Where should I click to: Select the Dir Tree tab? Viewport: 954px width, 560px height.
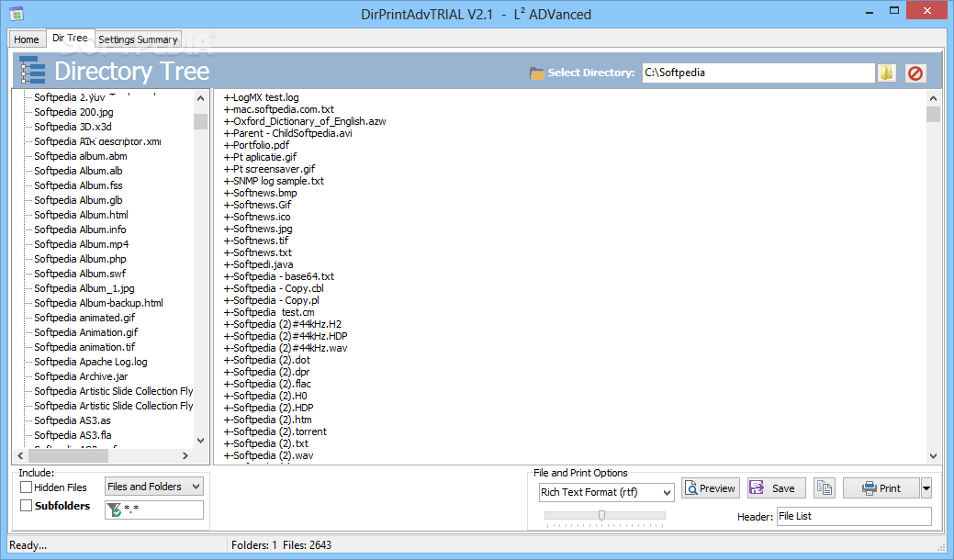pyautogui.click(x=70, y=38)
